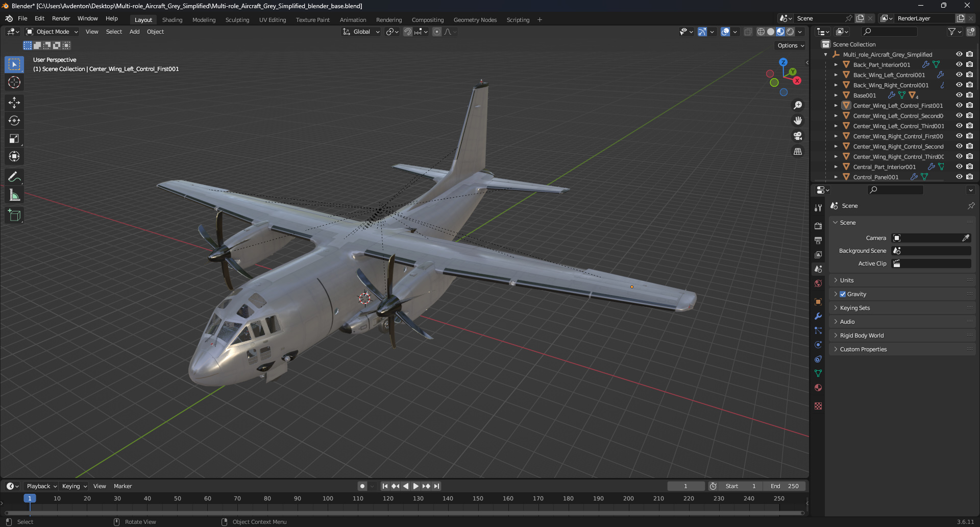980x527 pixels.
Task: Switch to wireframe viewport shading
Action: (x=761, y=32)
